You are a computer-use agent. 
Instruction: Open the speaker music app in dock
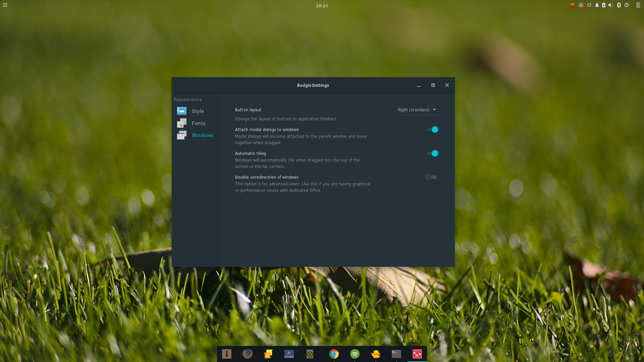coord(310,354)
